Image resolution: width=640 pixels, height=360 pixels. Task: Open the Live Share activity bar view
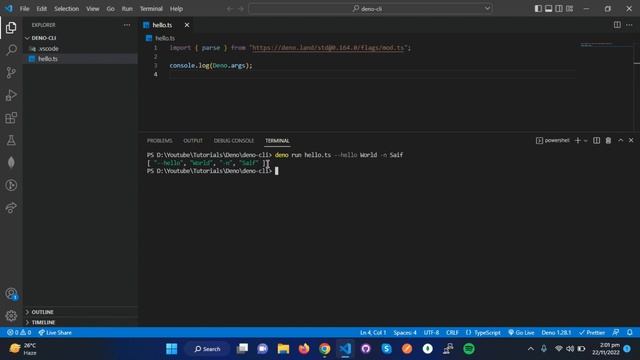(x=11, y=208)
